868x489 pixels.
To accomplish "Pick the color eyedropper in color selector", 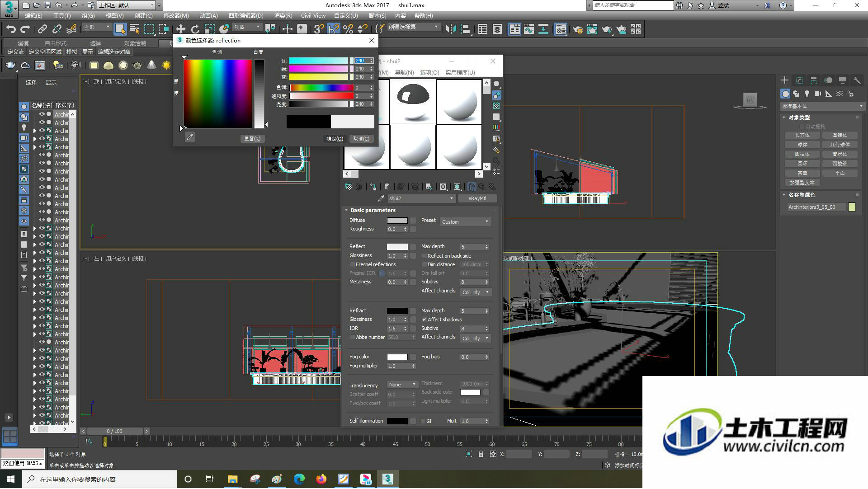I will point(190,137).
